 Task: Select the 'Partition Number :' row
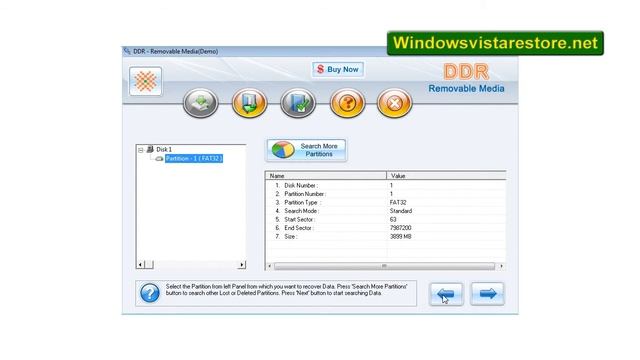tap(385, 194)
